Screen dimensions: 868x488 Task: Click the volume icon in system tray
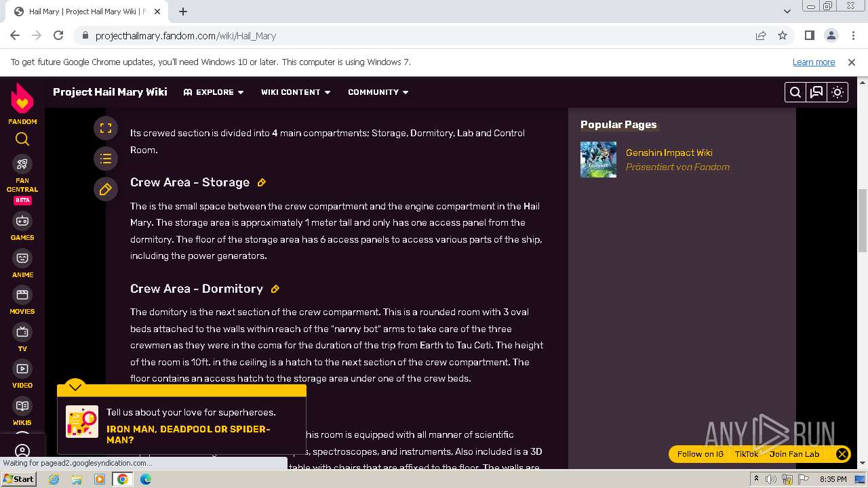point(771,479)
